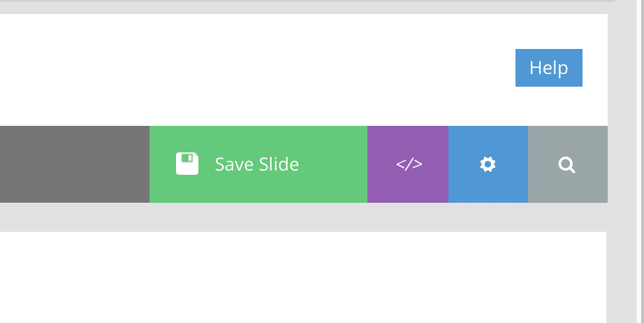
Task: Click the dark gray toolbar area
Action: pyautogui.click(x=75, y=164)
